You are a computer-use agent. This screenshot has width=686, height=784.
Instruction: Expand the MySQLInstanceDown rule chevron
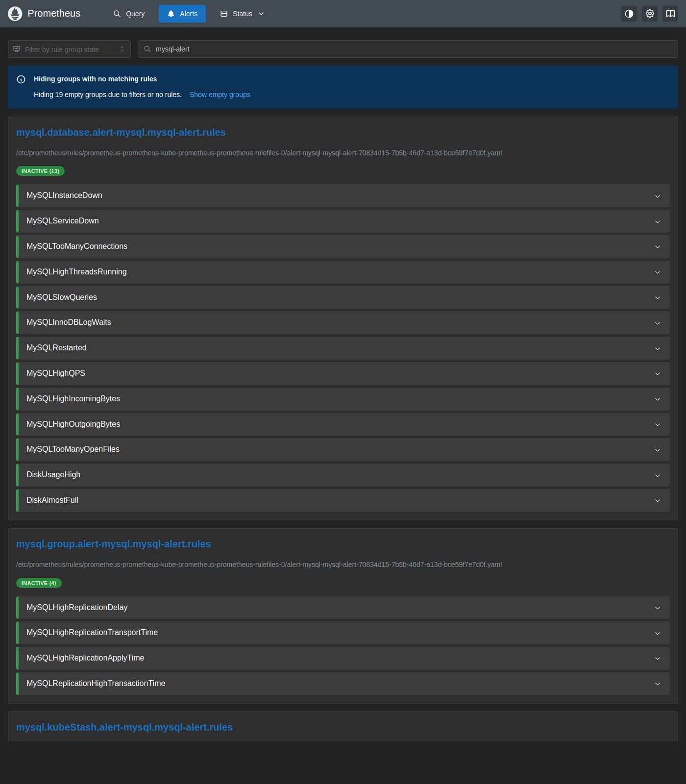[658, 196]
